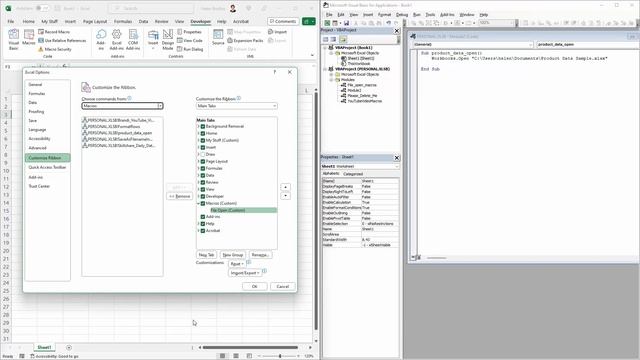Click the New Tab button
This screenshot has width=640, height=360.
pos(206,255)
